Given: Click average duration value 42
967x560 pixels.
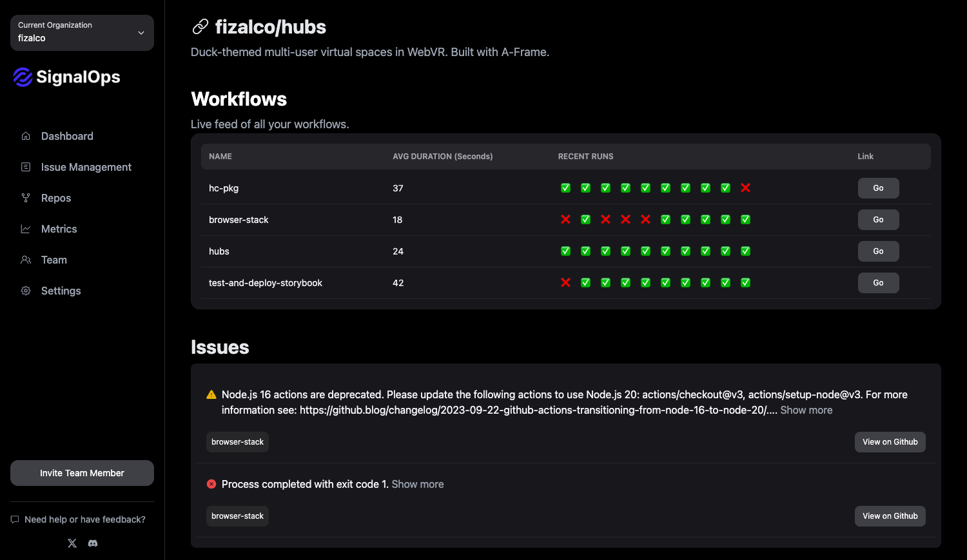Looking at the screenshot, I should click(398, 283).
